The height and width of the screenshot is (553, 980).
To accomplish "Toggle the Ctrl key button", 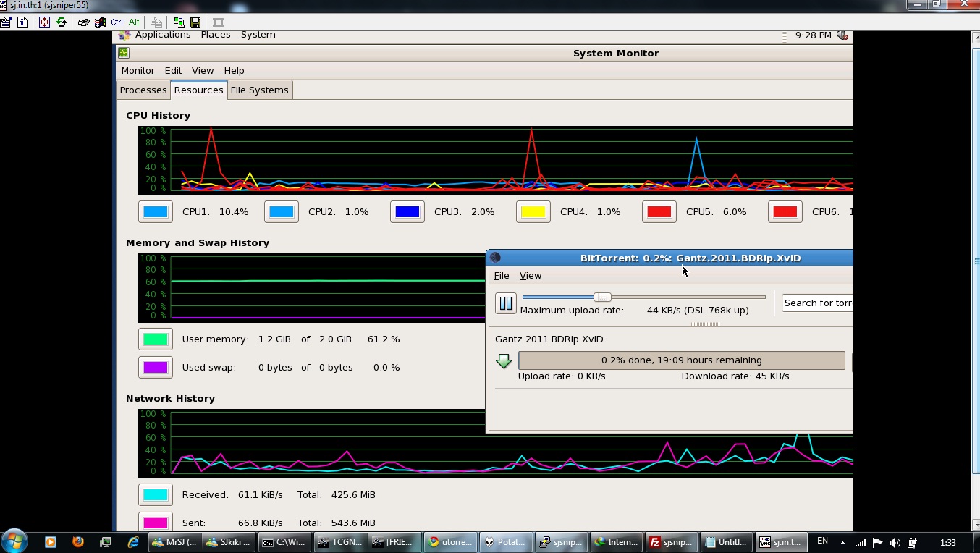I will point(117,22).
